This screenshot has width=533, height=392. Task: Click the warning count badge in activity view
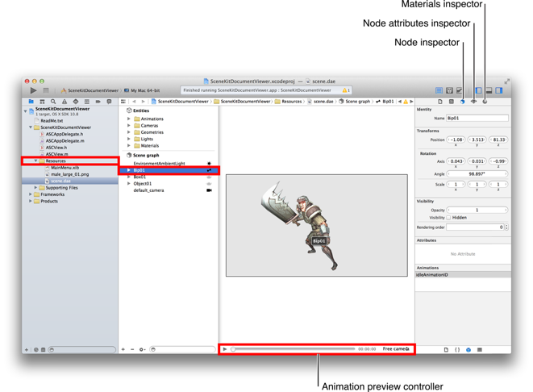pyautogui.click(x=346, y=90)
